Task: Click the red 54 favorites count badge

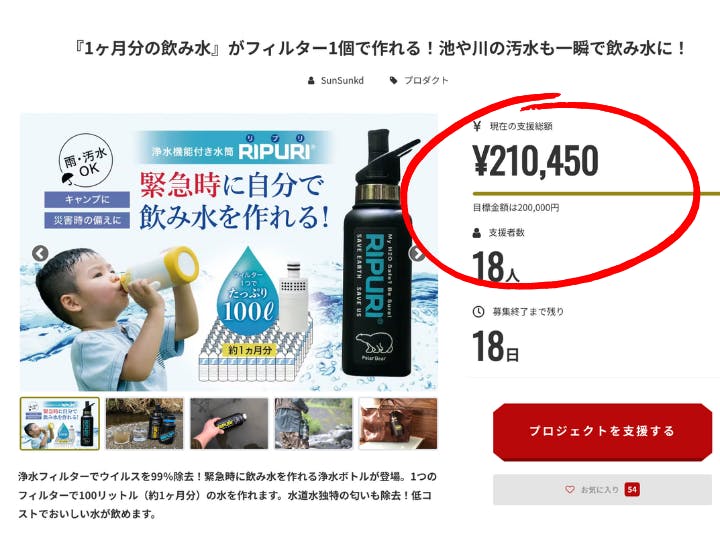Action: point(632,489)
